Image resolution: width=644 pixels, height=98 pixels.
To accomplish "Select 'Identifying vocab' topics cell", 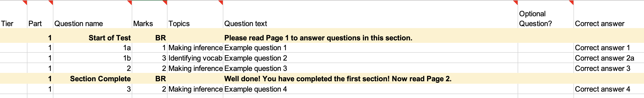I will click(x=195, y=58).
